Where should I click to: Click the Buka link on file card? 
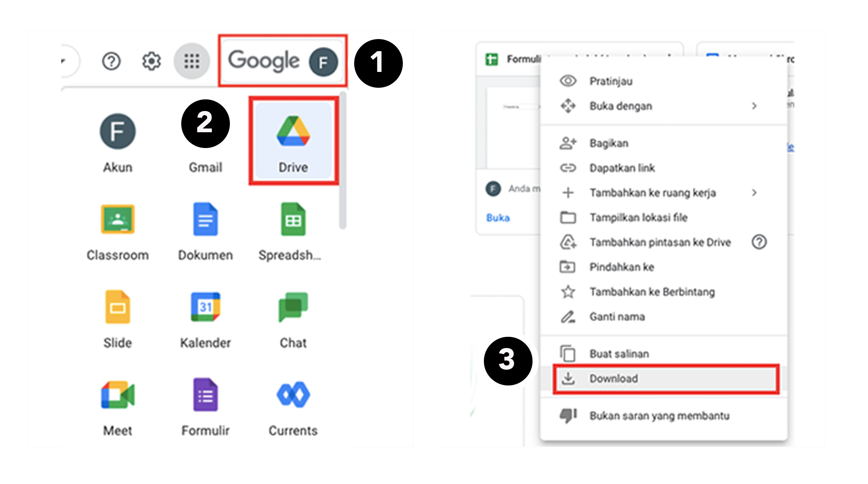pos(498,217)
